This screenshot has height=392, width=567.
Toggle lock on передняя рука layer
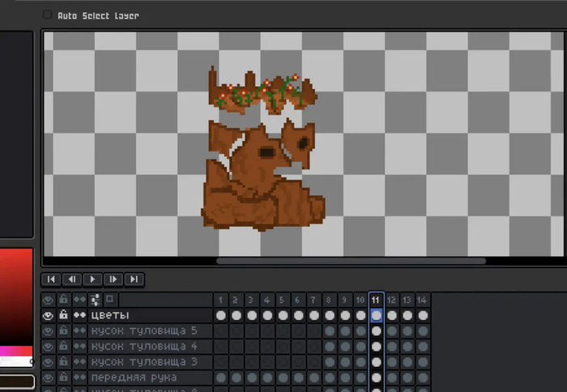coord(63,377)
